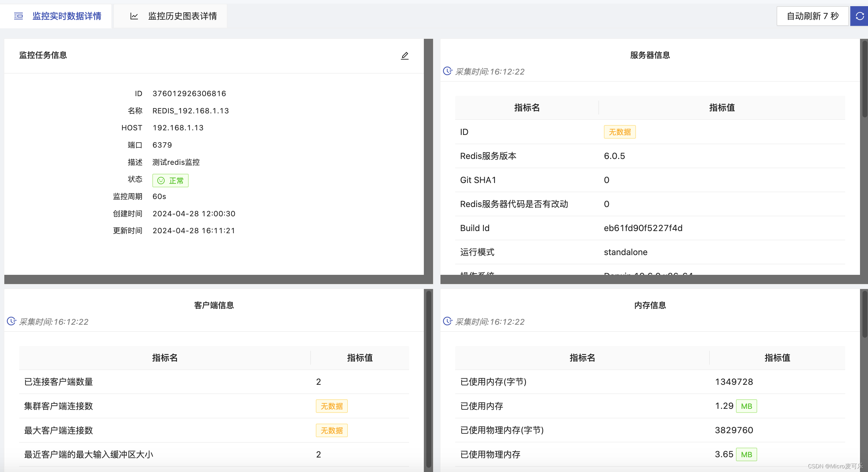Click the line chart icon beside 监控历史图表详情
The image size is (868, 472).
(x=134, y=16)
